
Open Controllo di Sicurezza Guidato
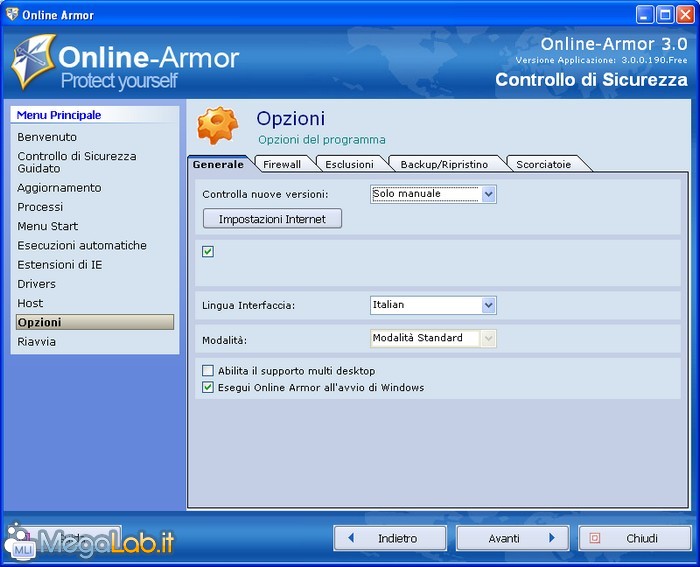click(77, 162)
